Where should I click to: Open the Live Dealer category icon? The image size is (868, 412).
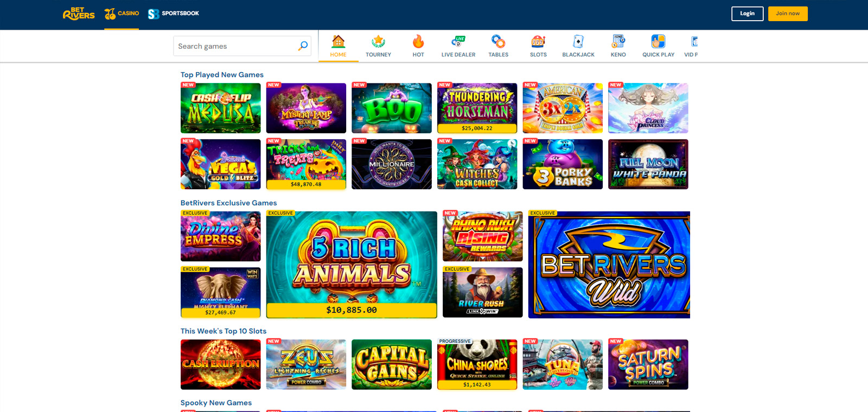click(458, 42)
